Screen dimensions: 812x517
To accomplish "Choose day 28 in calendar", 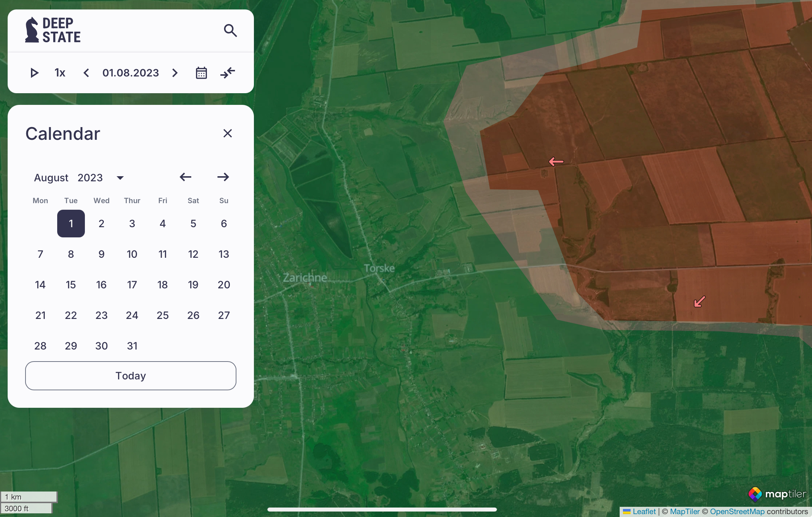I will tap(40, 346).
